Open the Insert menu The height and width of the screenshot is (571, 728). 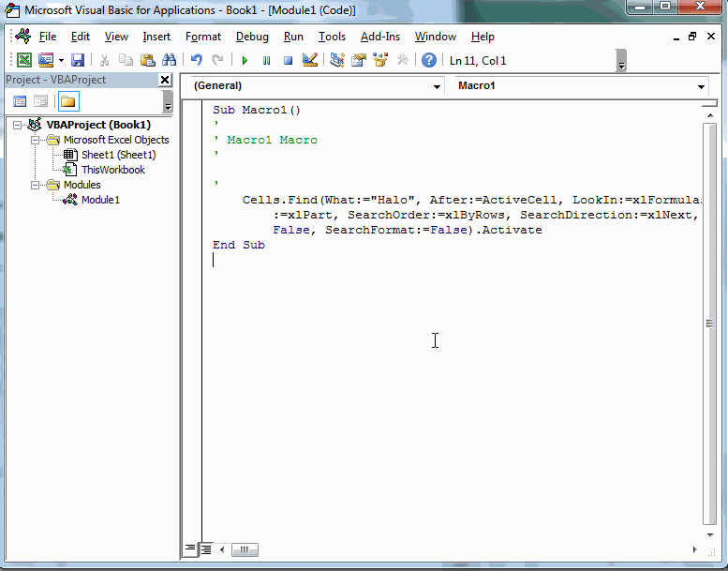pos(156,37)
